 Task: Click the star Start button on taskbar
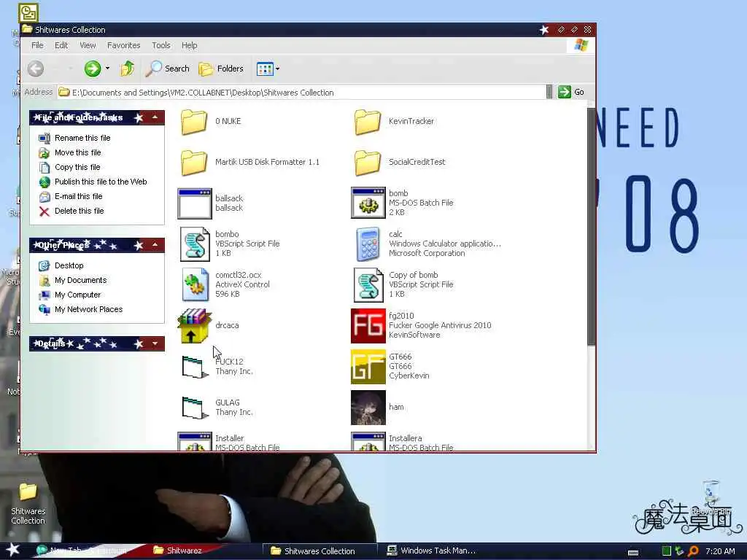(12, 550)
